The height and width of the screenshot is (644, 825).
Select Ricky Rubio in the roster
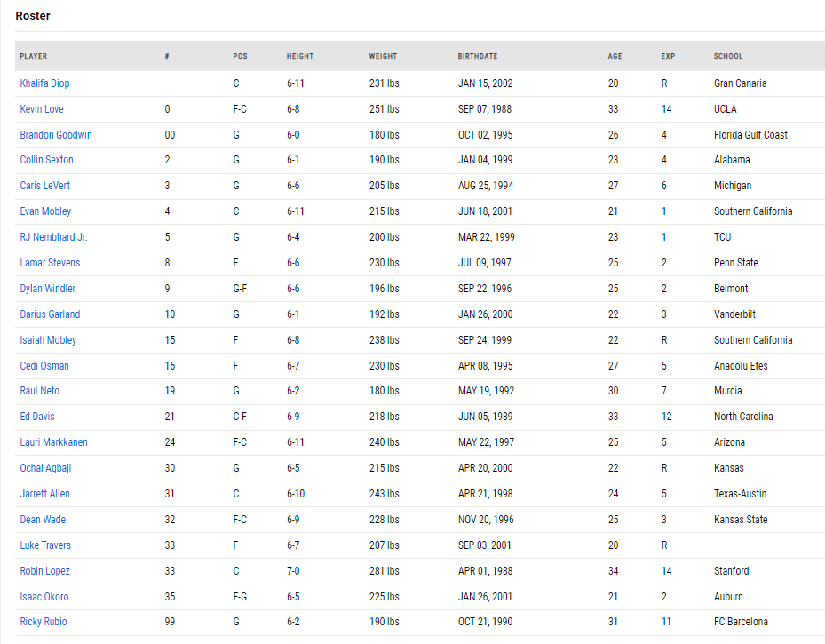[44, 622]
